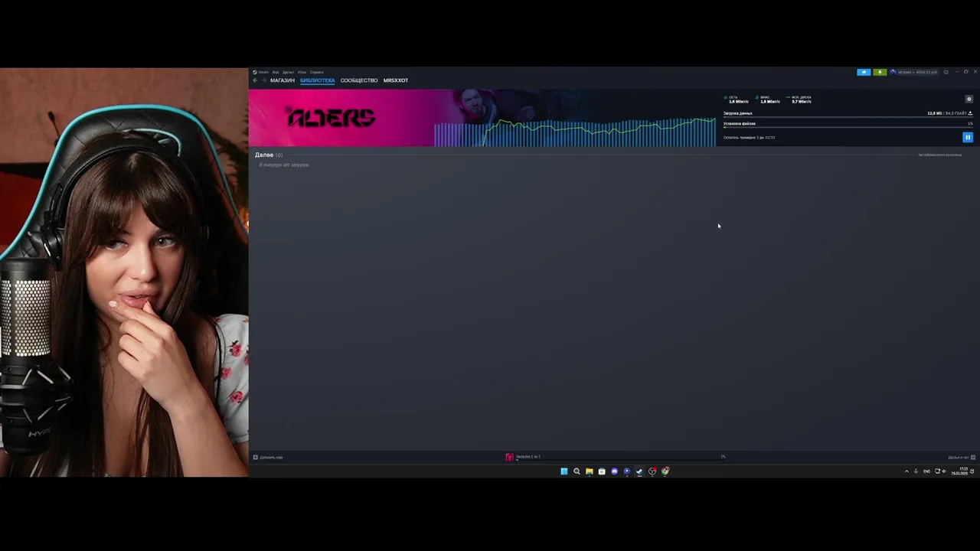Click network speed СЕТЬ readout

pyautogui.click(x=737, y=99)
